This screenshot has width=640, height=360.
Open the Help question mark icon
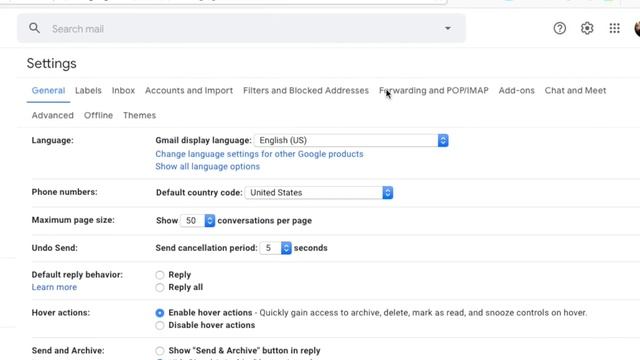[x=560, y=28]
